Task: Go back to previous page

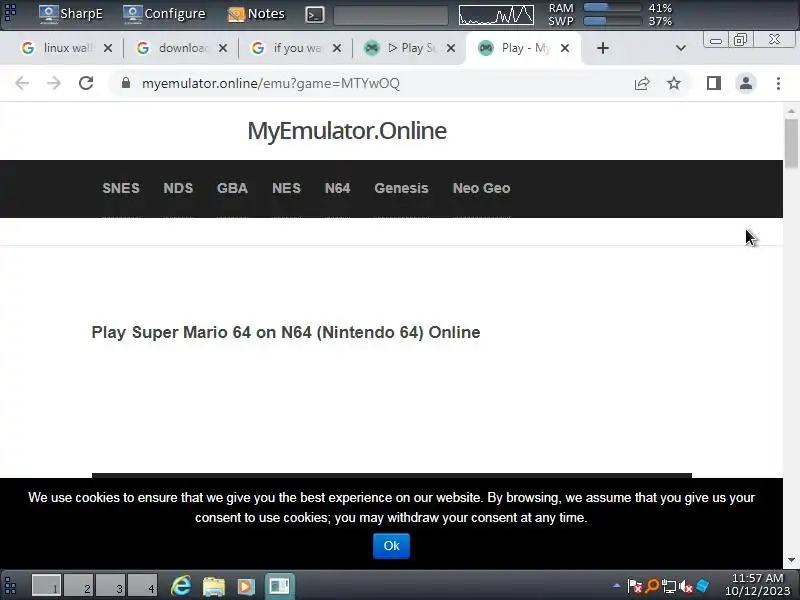Action: (22, 83)
